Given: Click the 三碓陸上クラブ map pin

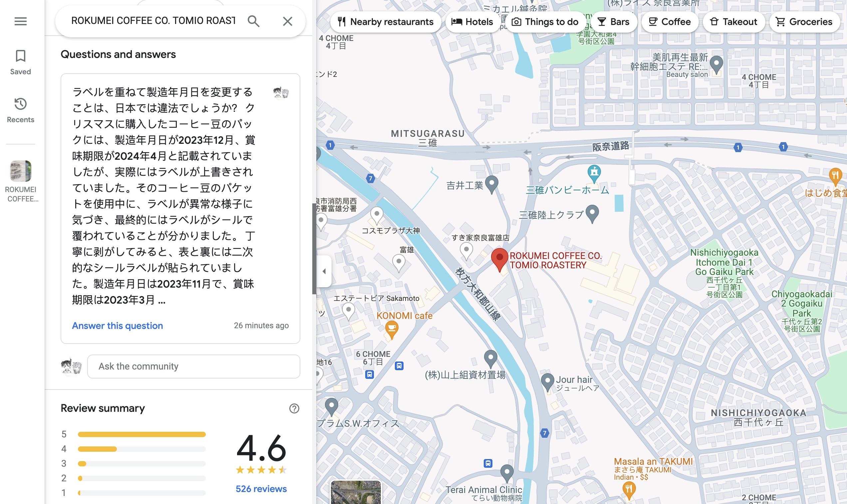Looking at the screenshot, I should [x=592, y=214].
